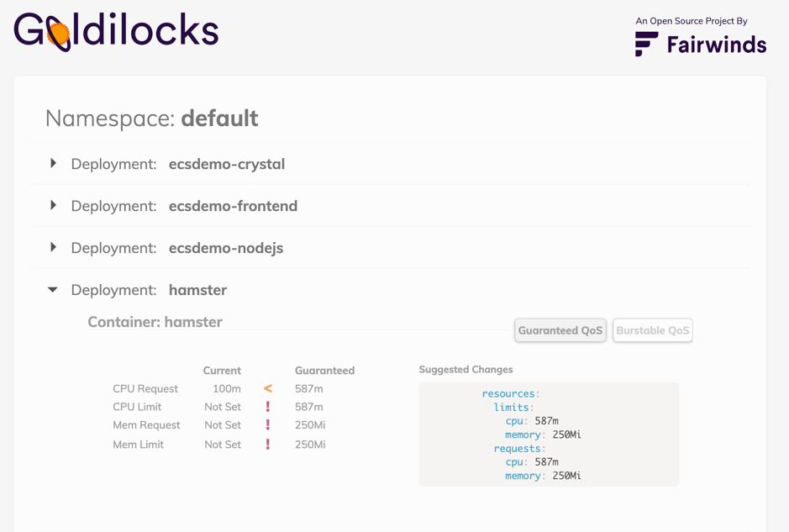Expand the ecsdemo-nodejs deployment arrow
Image resolution: width=789 pixels, height=532 pixels.
pos(53,248)
